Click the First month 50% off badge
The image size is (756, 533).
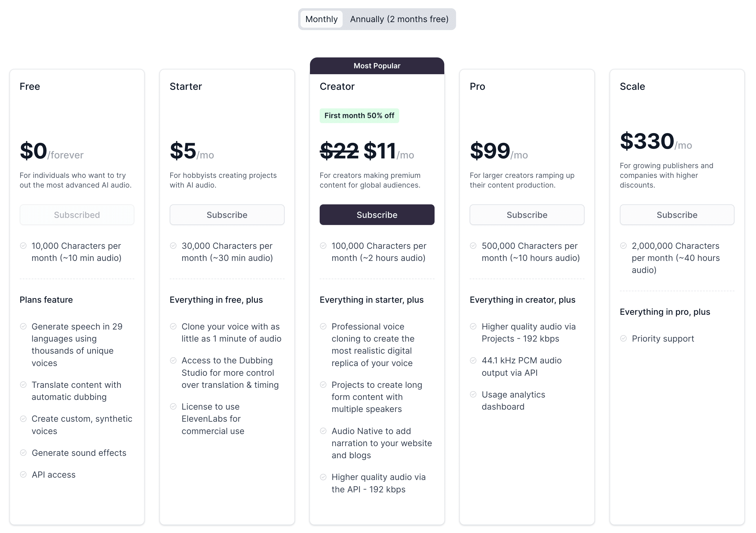359,116
